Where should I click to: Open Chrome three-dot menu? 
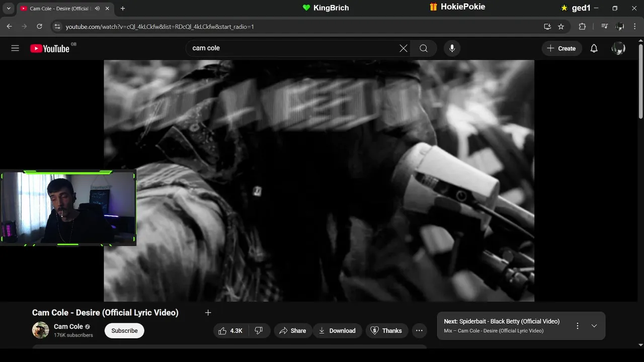(634, 27)
